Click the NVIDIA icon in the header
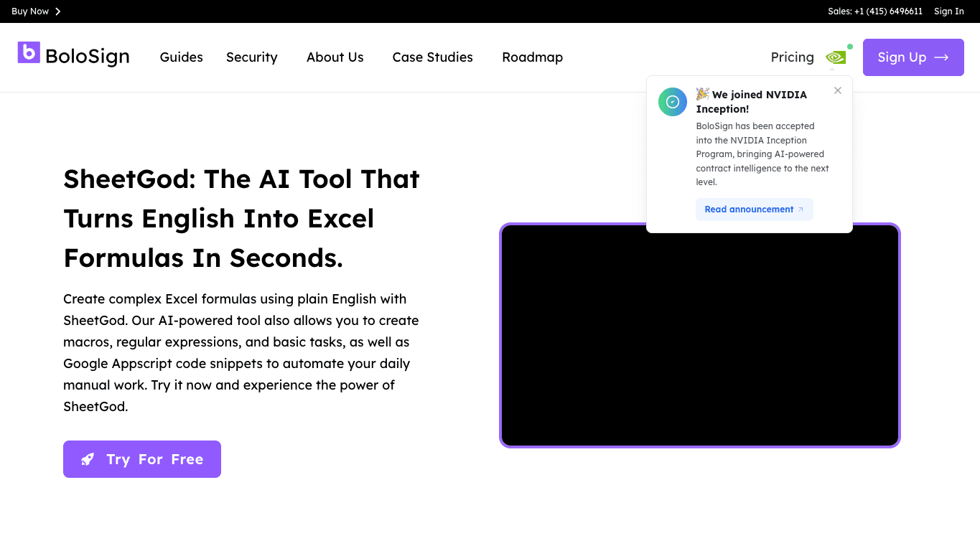 [836, 57]
